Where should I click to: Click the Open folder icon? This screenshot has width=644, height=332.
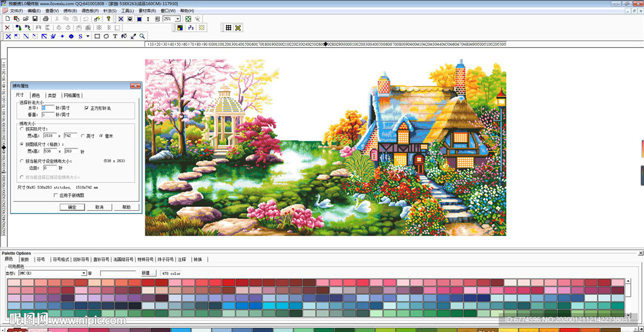pos(26,18)
